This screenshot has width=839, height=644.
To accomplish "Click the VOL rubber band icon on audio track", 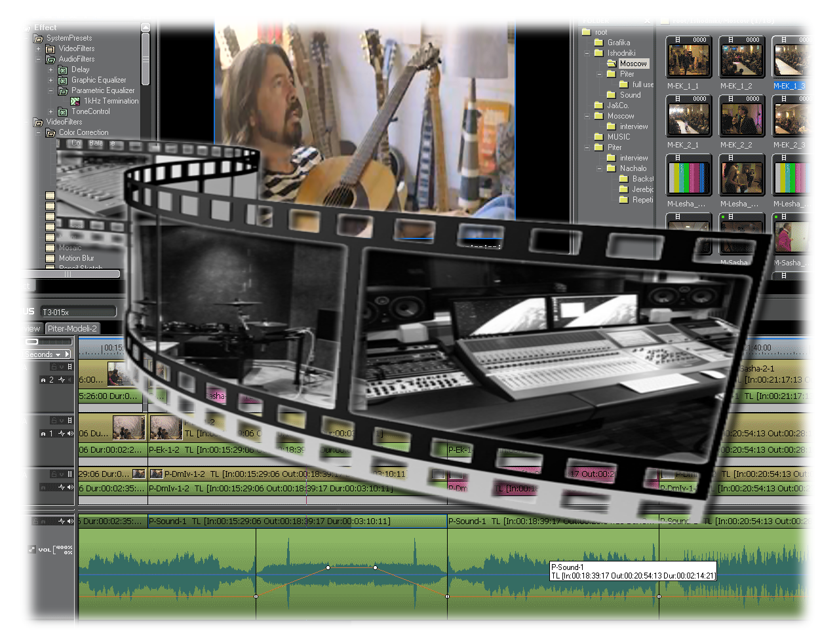I will click(31, 550).
